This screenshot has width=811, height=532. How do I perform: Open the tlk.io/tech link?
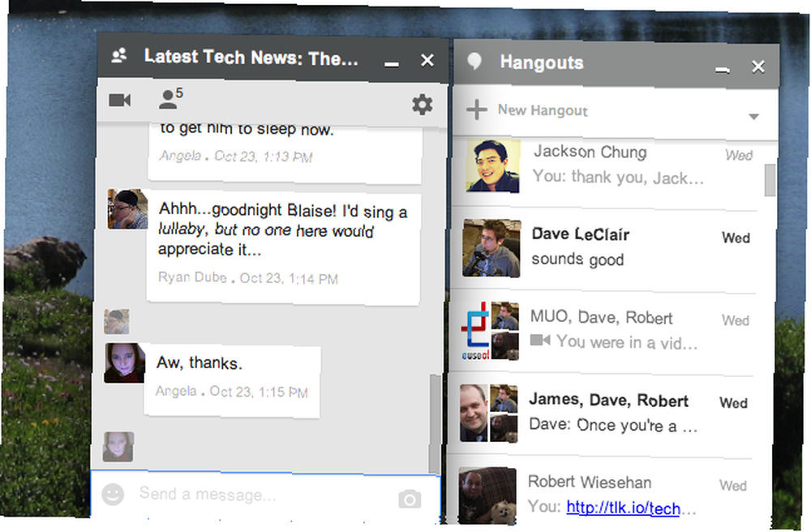tap(623, 508)
